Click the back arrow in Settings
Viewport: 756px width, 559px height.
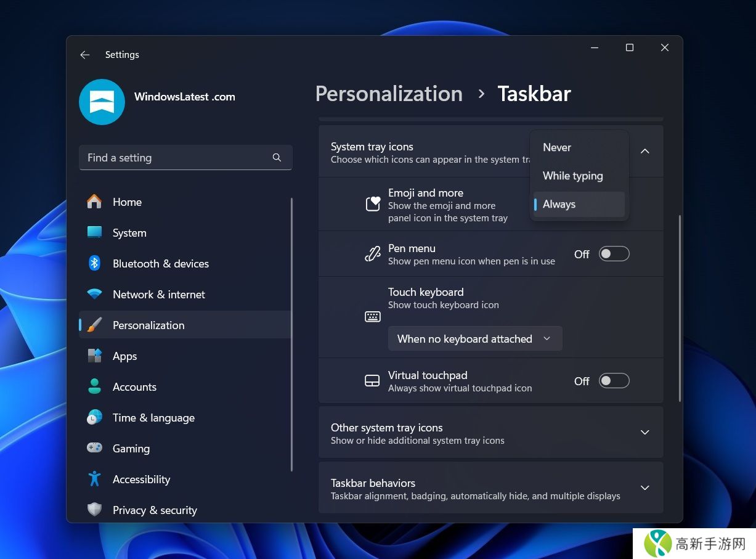(x=85, y=55)
